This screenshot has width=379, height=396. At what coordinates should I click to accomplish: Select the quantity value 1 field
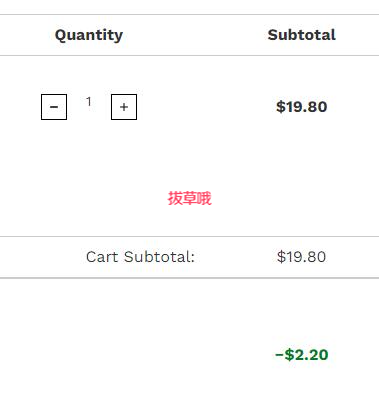[x=89, y=102]
